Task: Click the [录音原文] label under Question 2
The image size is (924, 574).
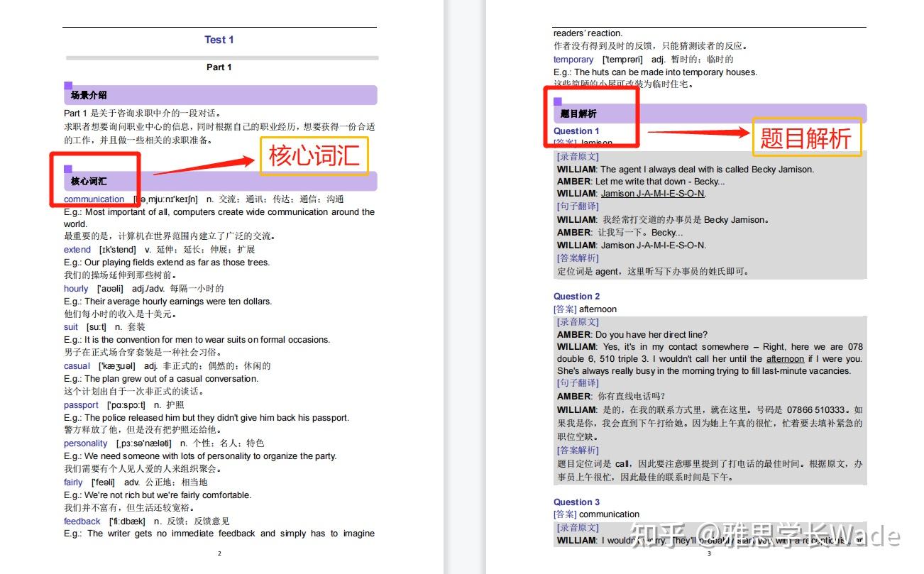Action: pyautogui.click(x=578, y=322)
